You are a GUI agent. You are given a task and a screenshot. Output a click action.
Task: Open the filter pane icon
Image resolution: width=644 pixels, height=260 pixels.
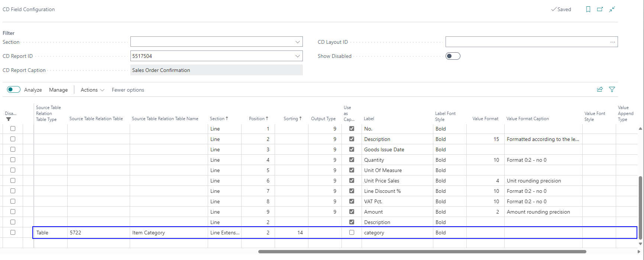(x=612, y=89)
